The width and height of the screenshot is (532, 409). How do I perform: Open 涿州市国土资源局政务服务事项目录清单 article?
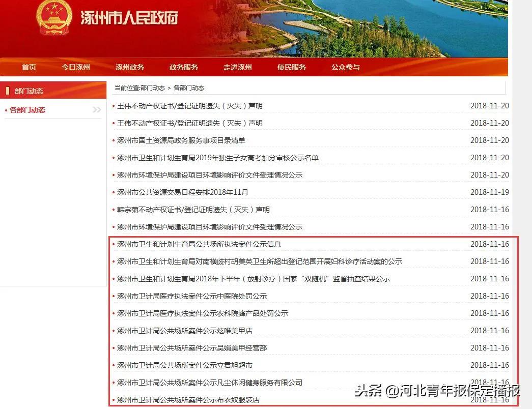pos(181,140)
